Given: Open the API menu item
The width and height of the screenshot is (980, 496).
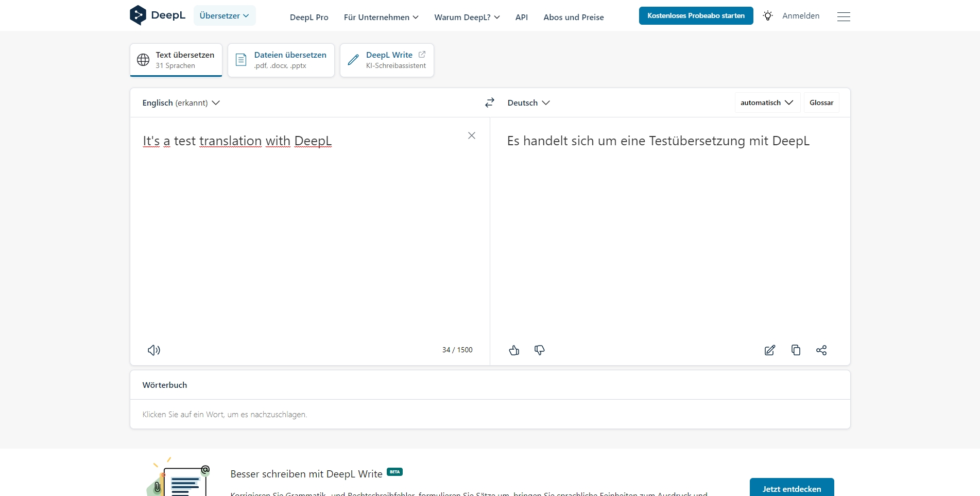Looking at the screenshot, I should tap(522, 17).
